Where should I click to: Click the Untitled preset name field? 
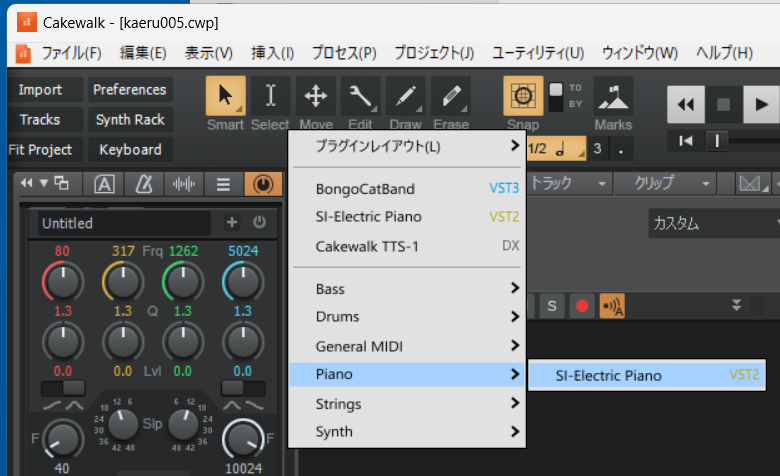124,223
